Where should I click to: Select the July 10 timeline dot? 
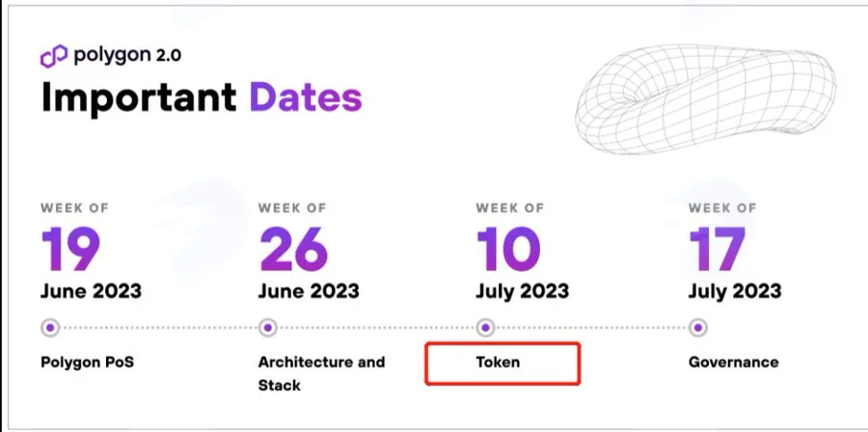(485, 328)
